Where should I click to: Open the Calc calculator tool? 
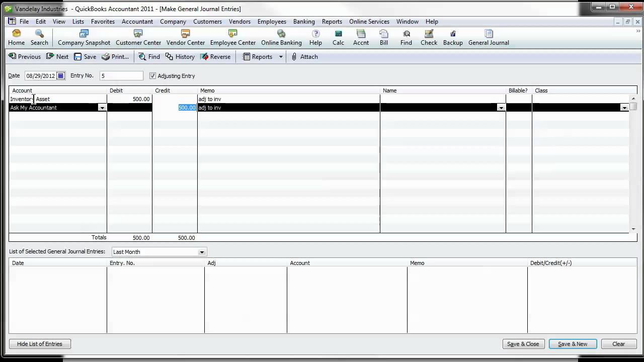click(338, 38)
